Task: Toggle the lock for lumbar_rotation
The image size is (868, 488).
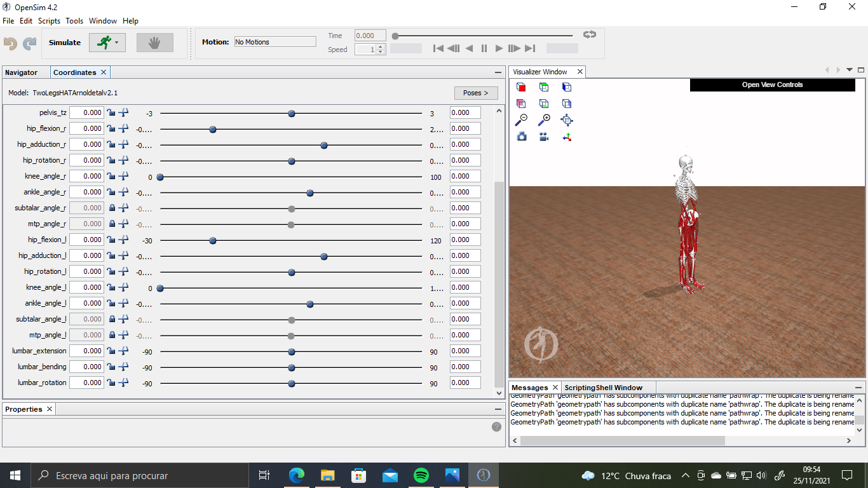Action: (x=112, y=383)
